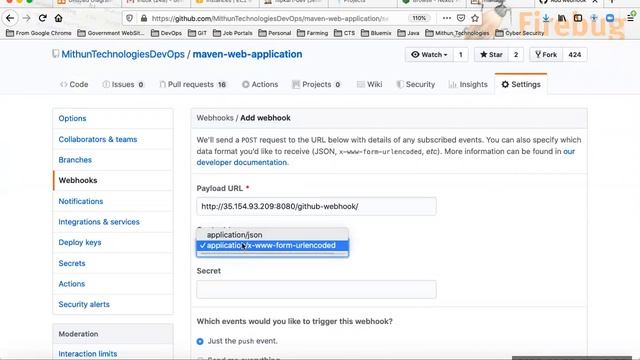The image size is (640, 360).
Task: Open the developer documentation link
Action: [242, 162]
